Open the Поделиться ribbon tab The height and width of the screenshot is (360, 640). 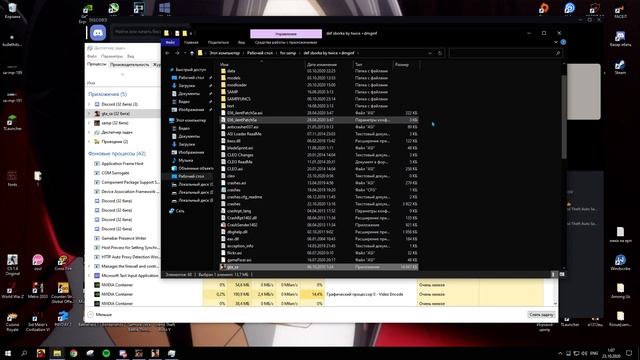tap(218, 42)
